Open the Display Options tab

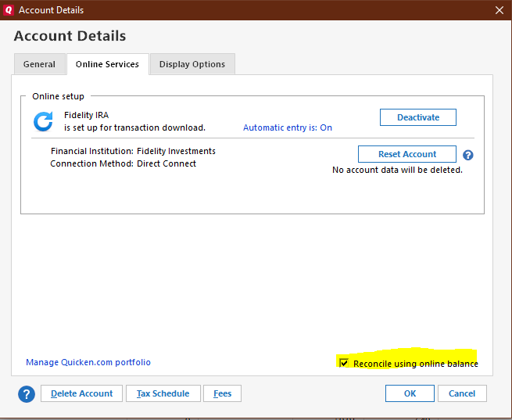tap(192, 64)
